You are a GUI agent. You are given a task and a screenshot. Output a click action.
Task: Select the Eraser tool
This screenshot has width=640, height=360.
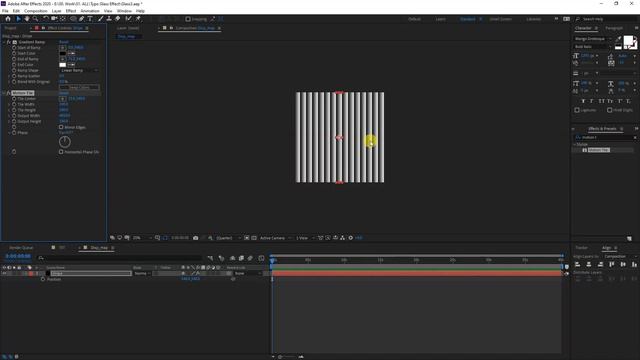click(118, 19)
